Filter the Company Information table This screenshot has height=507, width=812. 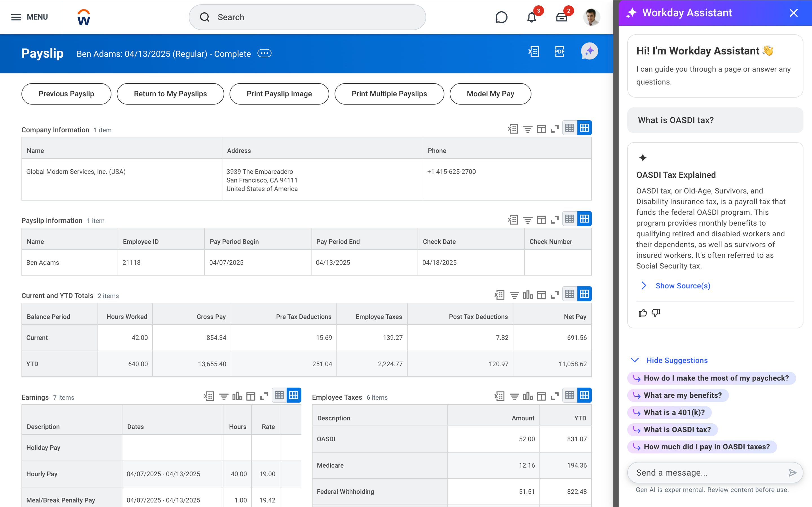tap(528, 129)
